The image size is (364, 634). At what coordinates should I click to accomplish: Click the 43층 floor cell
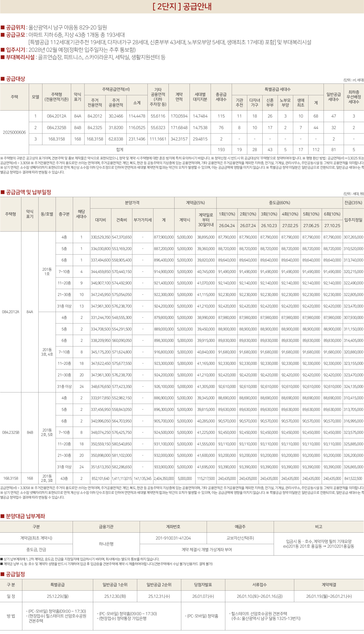click(x=64, y=478)
